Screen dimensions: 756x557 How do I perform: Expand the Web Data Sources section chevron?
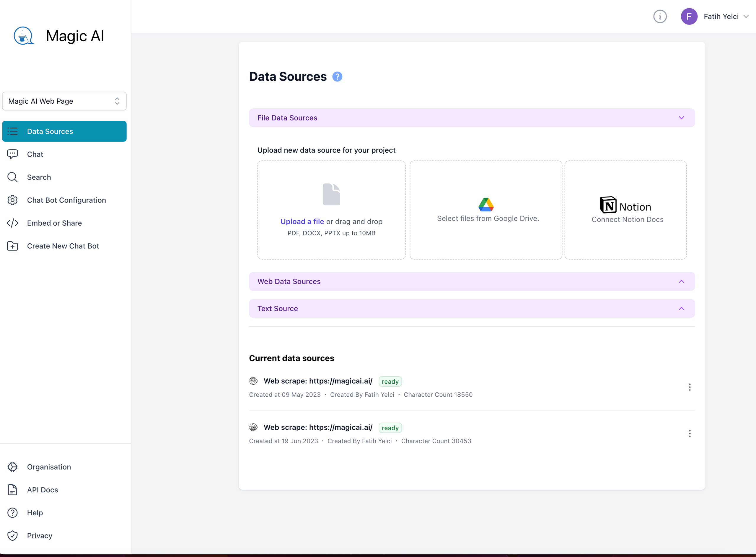point(681,281)
